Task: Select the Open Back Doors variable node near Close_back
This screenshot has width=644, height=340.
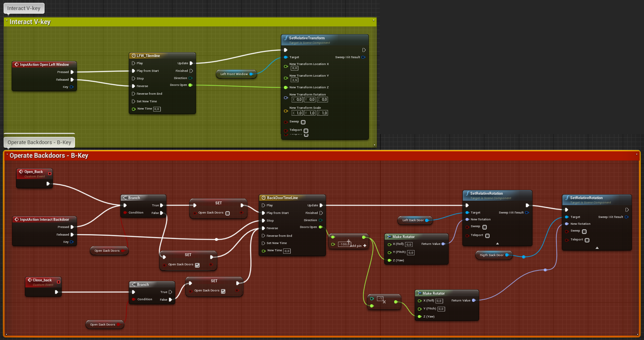Action: [x=104, y=324]
